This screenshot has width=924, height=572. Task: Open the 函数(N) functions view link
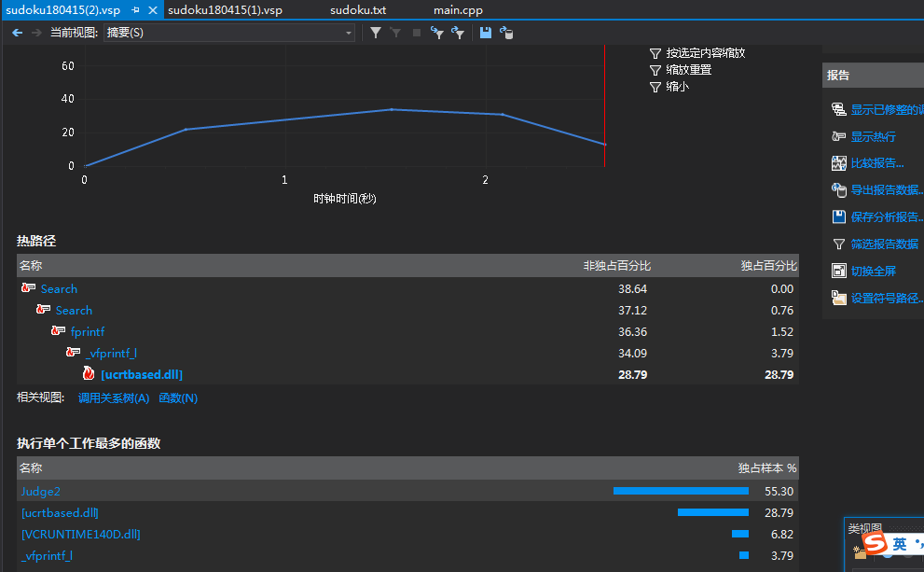coord(178,398)
